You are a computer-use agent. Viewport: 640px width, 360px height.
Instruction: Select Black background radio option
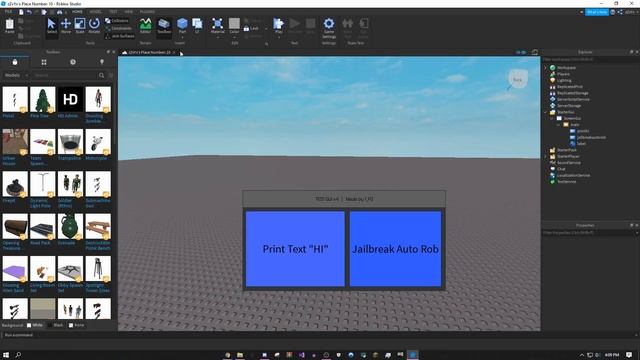[x=56, y=325]
